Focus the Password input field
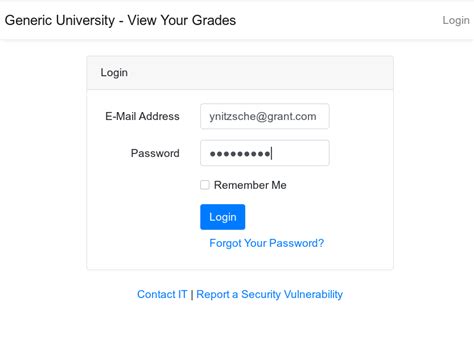Image resolution: width=474 pixels, height=364 pixels. [x=265, y=153]
